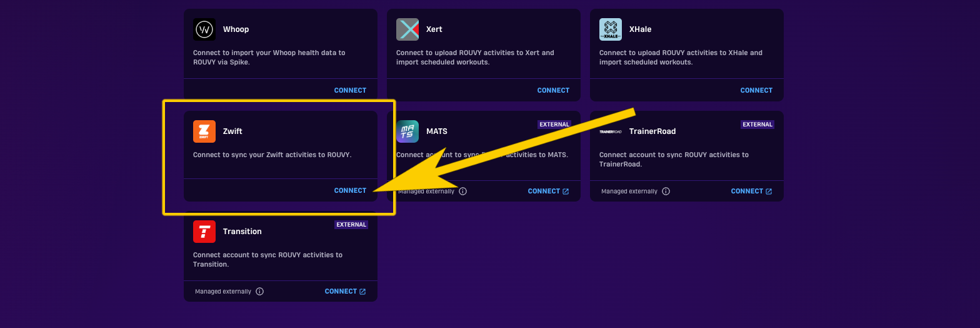Select the Whoop card title

pos(236,29)
